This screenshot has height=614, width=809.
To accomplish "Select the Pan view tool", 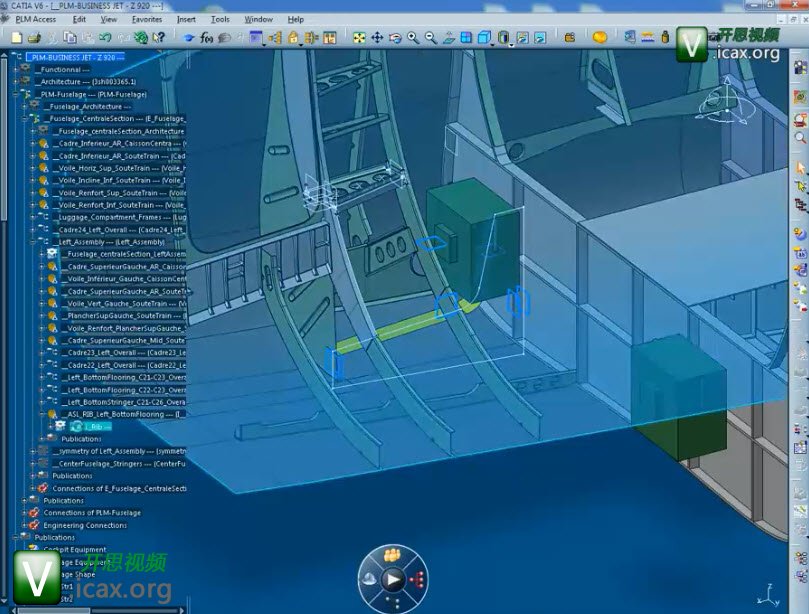I will click(377, 38).
